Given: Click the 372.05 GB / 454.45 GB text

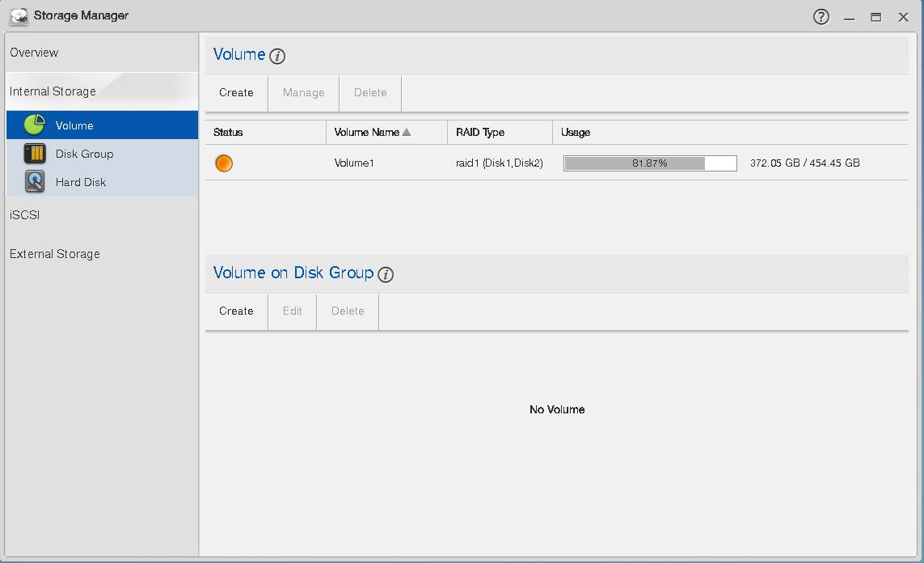Looking at the screenshot, I should (805, 163).
